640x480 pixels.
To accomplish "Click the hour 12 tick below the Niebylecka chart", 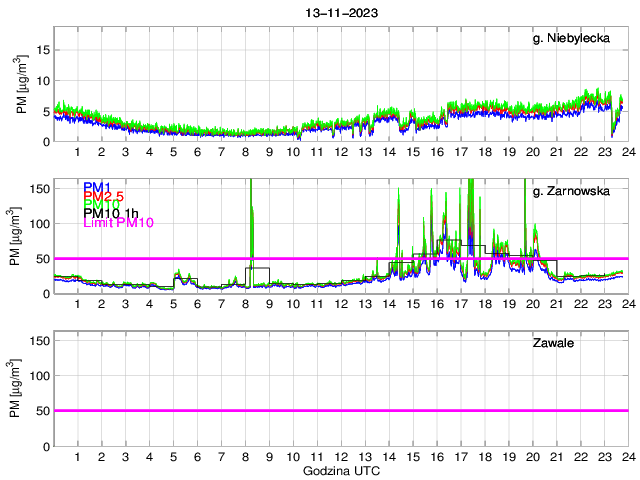I will pyautogui.click(x=340, y=152).
